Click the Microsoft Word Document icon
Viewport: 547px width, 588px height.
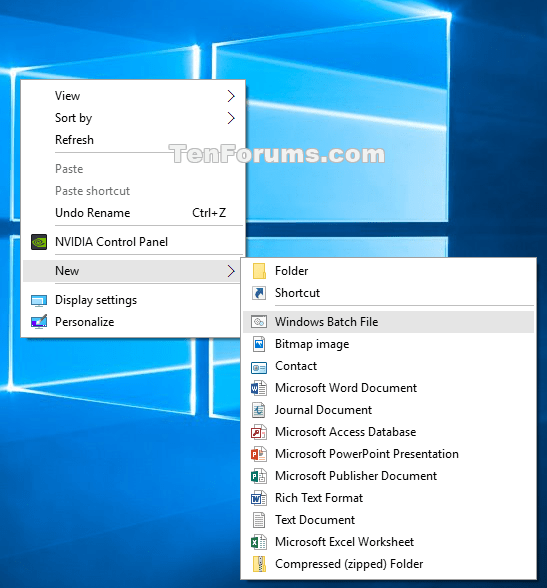pos(259,388)
